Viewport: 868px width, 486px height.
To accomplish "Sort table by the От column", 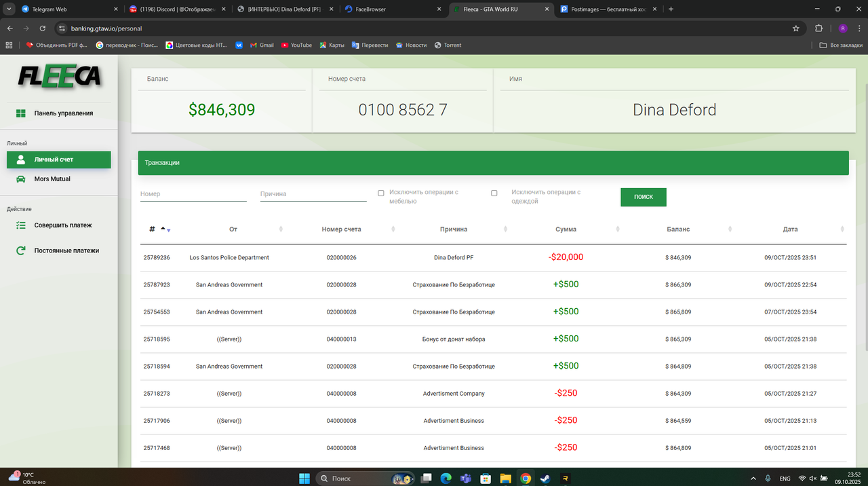I will (x=233, y=229).
